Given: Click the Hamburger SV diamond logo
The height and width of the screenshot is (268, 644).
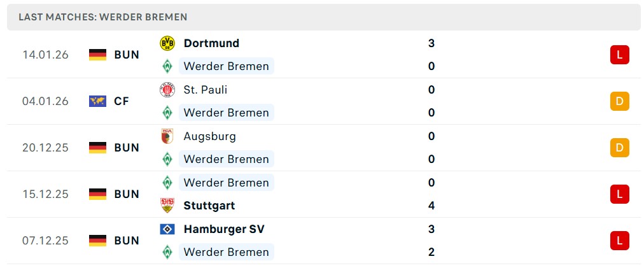Looking at the screenshot, I should click(x=167, y=229).
